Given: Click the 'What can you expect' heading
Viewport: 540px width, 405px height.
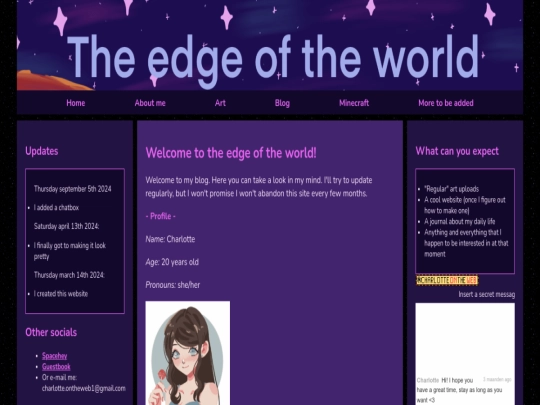Looking at the screenshot, I should click(x=457, y=151).
